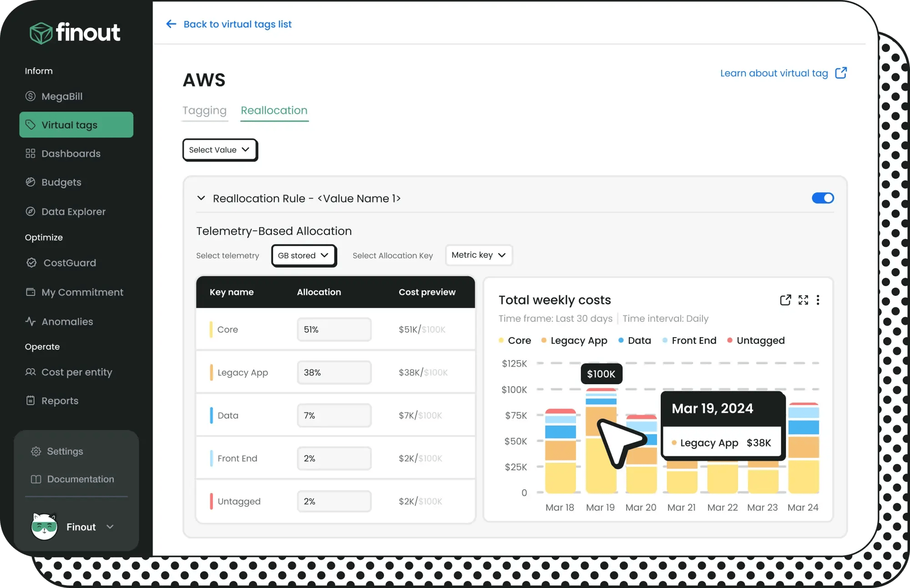This screenshot has width=910, height=588.
Task: Click the back arrow icon
Action: [x=171, y=24]
